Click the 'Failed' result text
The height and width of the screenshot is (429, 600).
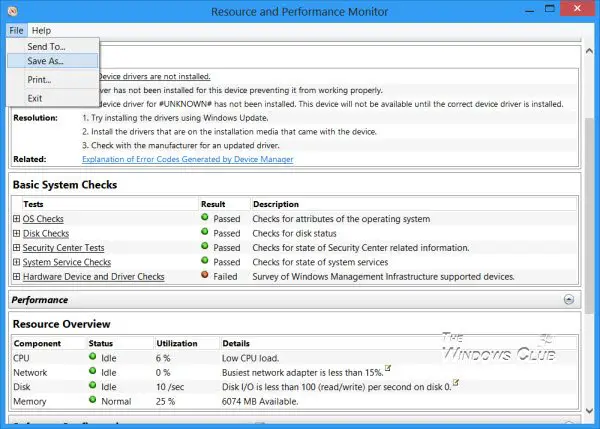point(225,277)
